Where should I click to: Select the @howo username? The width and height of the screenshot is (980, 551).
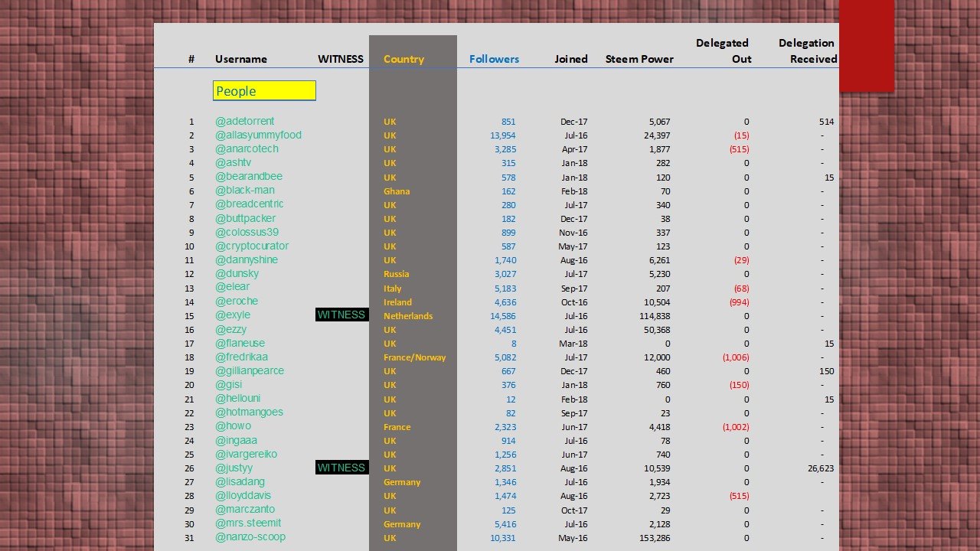(x=233, y=425)
